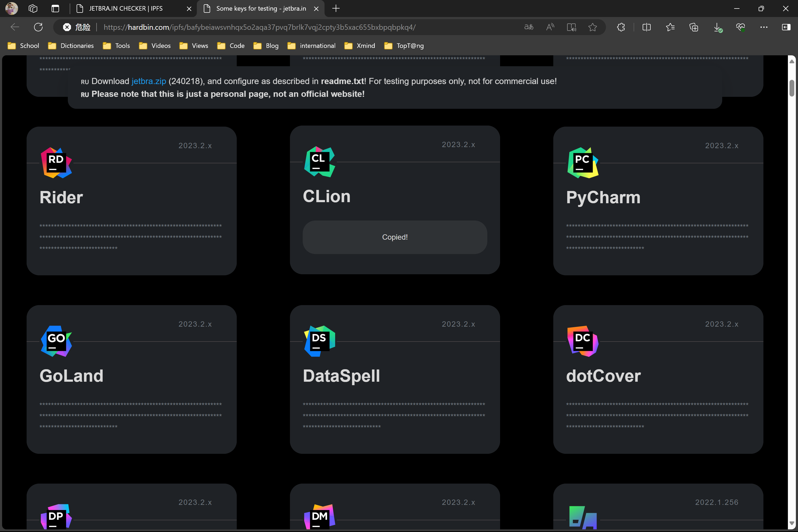798x532 pixels.
Task: Click the GoLand GO product icon
Action: (x=56, y=341)
